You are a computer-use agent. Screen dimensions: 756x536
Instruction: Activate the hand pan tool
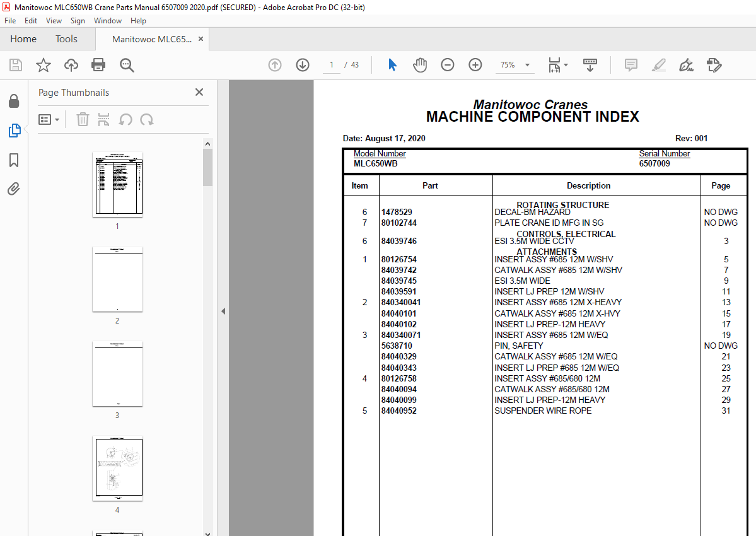pyautogui.click(x=420, y=64)
